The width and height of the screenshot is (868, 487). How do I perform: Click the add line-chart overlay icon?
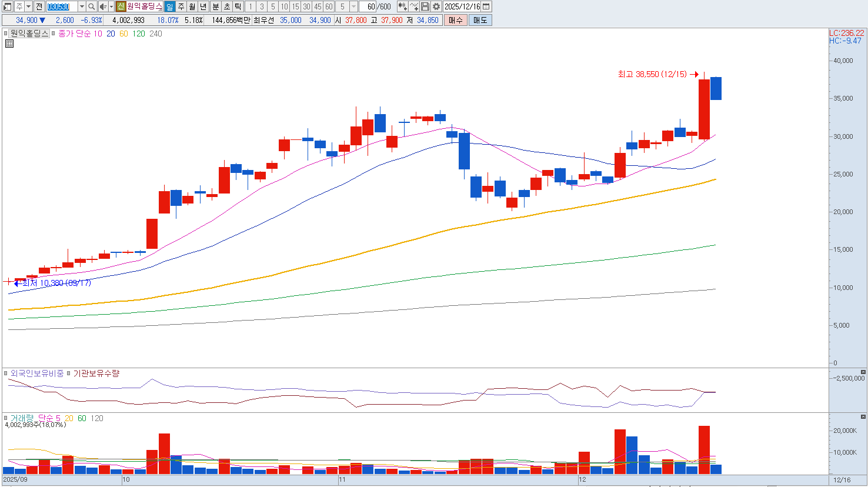tap(414, 6)
